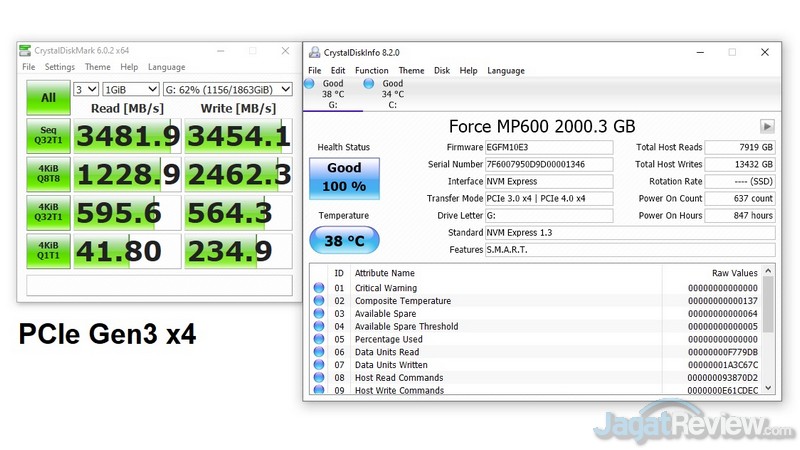Open CrystalDiskInfo Function menu
800x450 pixels.
click(371, 70)
